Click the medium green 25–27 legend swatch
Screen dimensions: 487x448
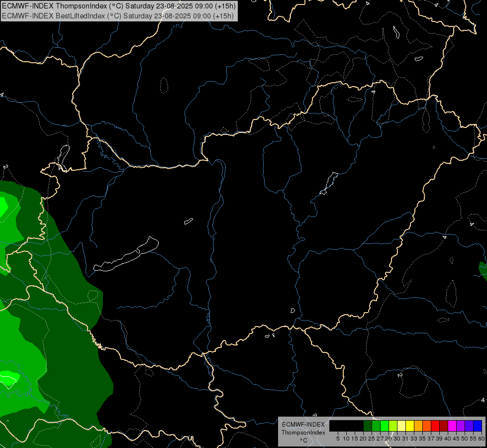click(x=376, y=426)
